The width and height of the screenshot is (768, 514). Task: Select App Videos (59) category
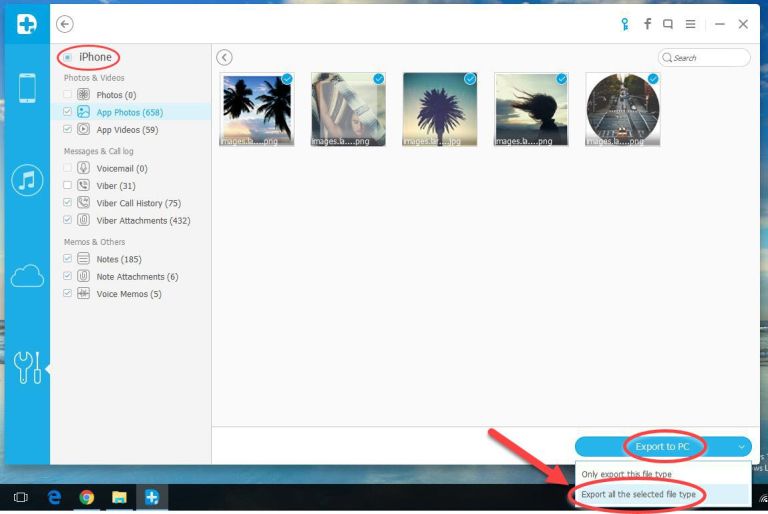pyautogui.click(x=127, y=130)
